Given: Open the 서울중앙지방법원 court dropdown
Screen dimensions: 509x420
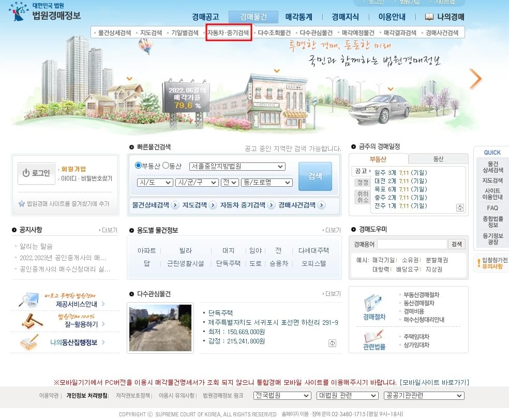Looking at the screenshot, I should click(237, 167).
